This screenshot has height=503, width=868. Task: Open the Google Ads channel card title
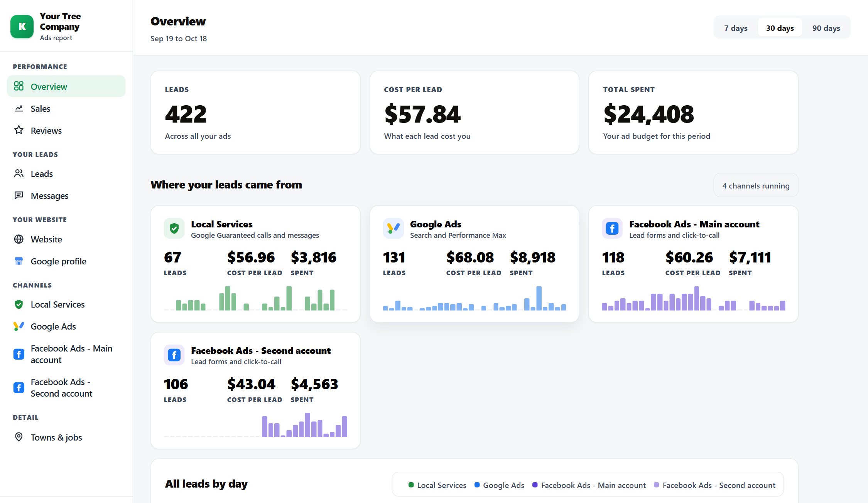point(436,224)
